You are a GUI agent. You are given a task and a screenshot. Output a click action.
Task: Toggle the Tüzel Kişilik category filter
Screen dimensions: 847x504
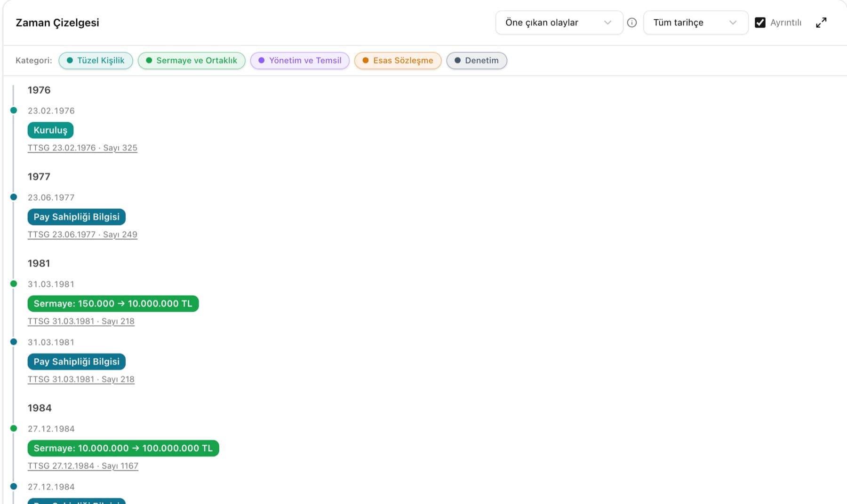[96, 60]
